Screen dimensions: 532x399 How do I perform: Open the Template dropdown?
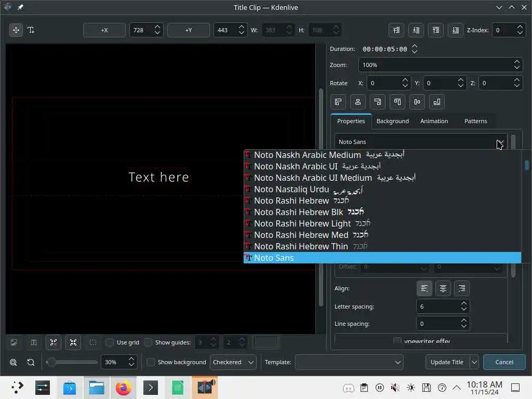[349, 362]
